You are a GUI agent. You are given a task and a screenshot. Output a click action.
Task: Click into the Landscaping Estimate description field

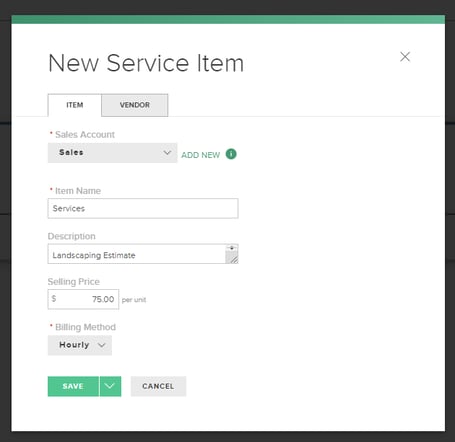[137, 254]
